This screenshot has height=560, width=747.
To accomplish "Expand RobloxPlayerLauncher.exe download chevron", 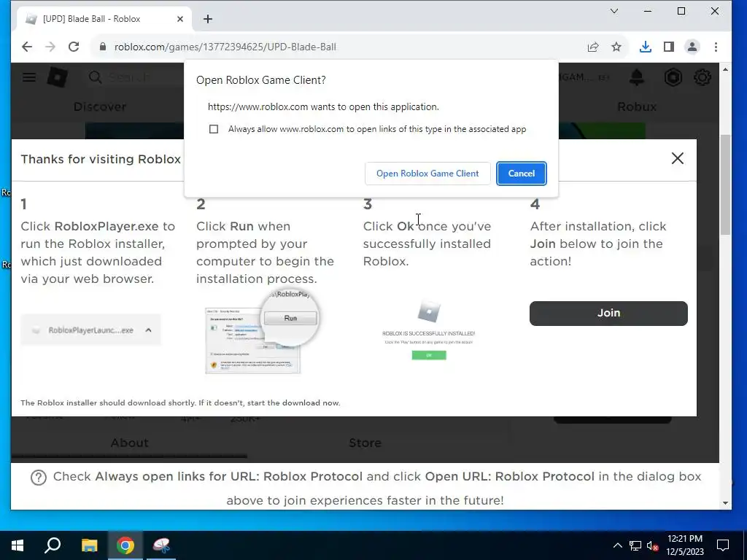I will pos(149,330).
